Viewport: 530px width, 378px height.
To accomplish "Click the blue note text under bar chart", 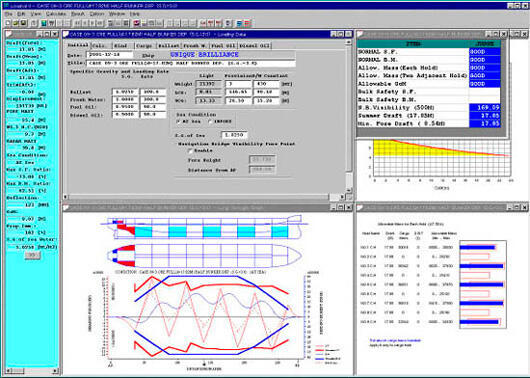I will point(395,340).
